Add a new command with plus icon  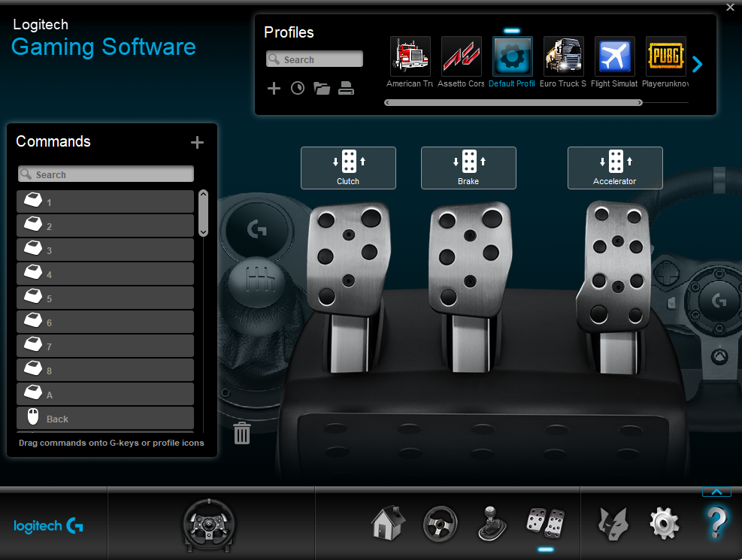pyautogui.click(x=197, y=142)
